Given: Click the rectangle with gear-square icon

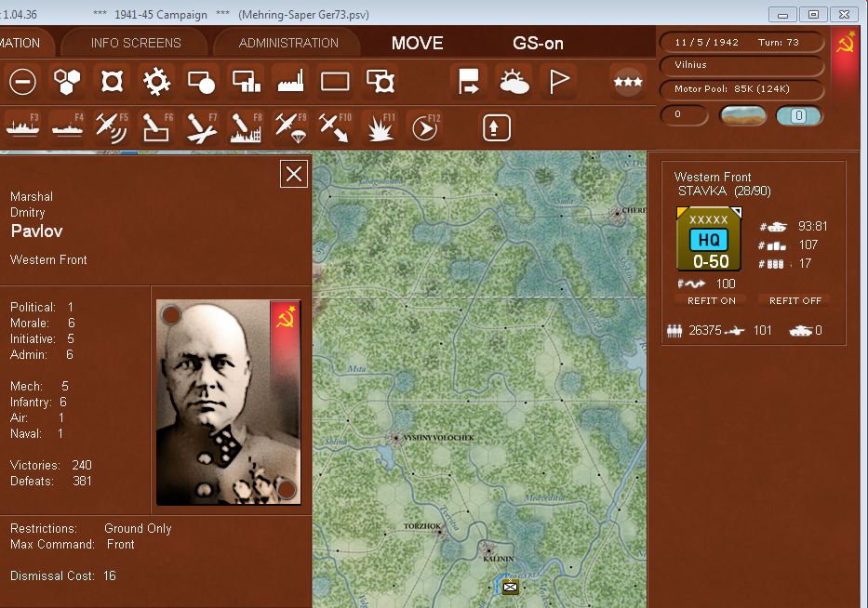Looking at the screenshot, I should [x=381, y=82].
